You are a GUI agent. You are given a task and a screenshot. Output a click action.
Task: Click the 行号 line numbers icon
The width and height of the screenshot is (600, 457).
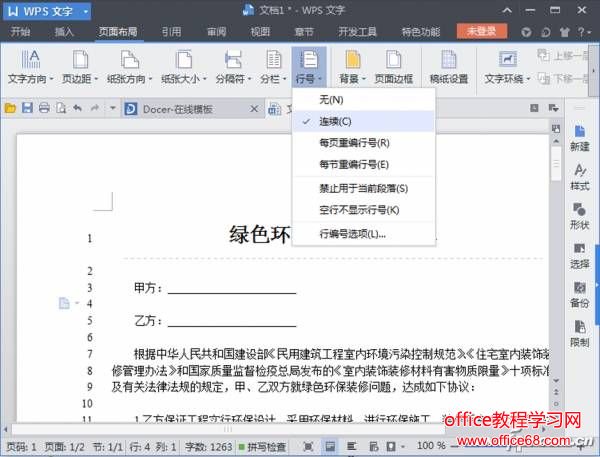(309, 60)
